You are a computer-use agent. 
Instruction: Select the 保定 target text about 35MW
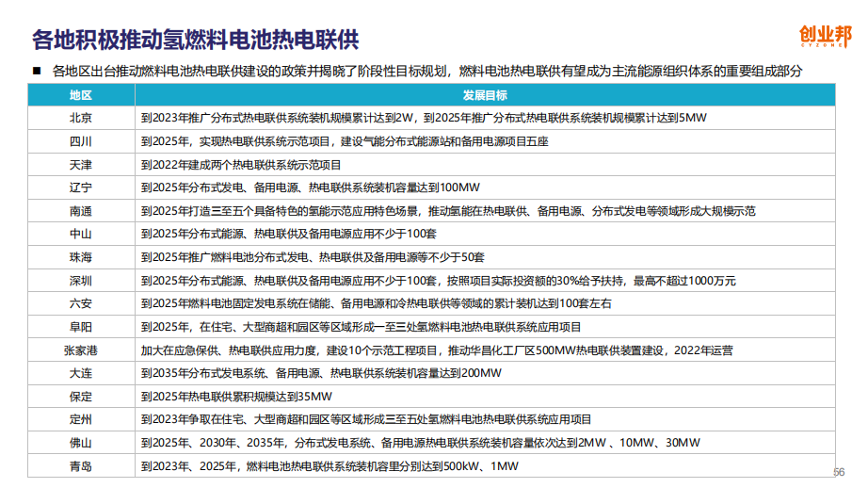click(237, 397)
